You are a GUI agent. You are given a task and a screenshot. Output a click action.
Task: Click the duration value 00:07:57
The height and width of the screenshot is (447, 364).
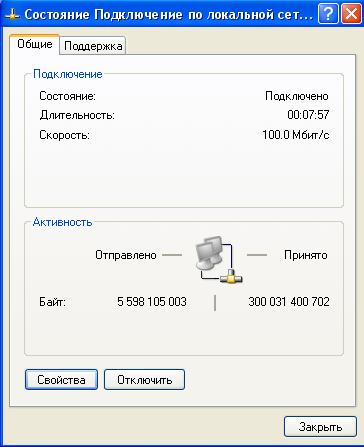[308, 115]
